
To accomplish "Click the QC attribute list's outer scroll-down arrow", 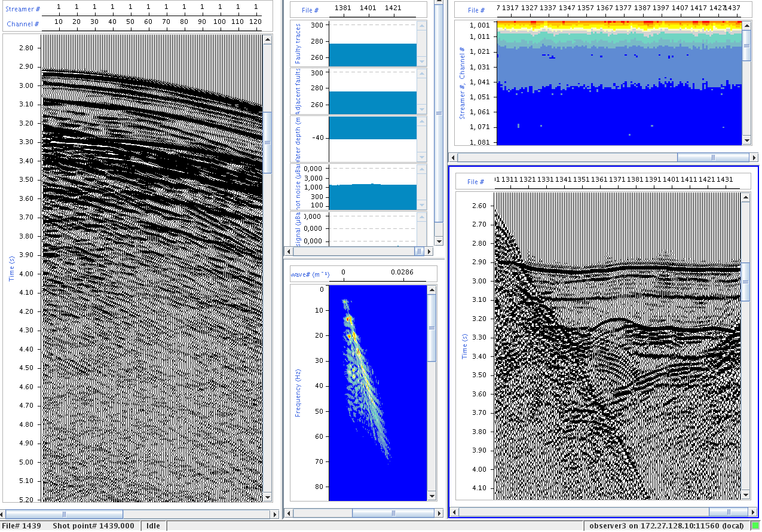I will [x=439, y=241].
